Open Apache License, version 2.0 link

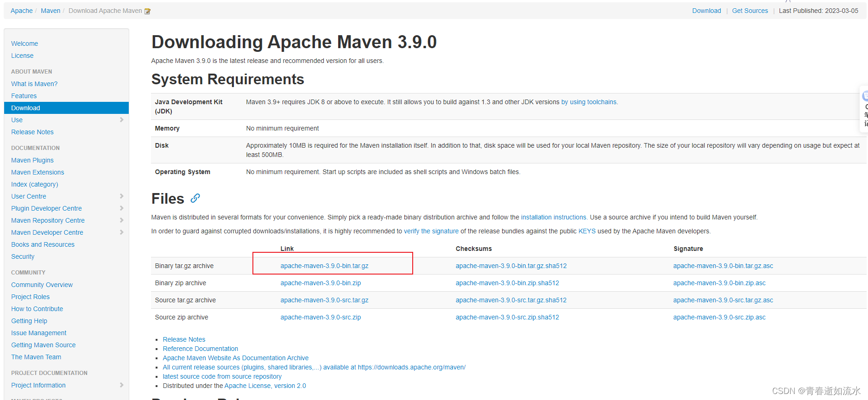tap(265, 386)
